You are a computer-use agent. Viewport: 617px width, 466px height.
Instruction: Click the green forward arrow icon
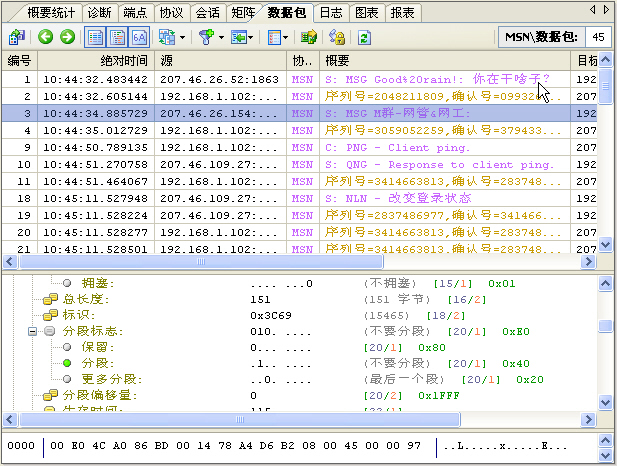(67, 37)
